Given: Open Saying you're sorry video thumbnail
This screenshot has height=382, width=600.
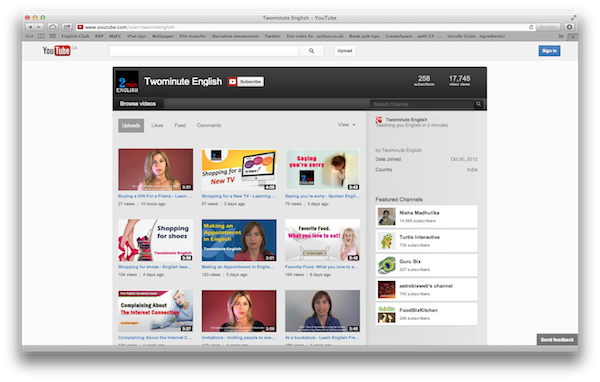Looking at the screenshot, I should [x=323, y=170].
